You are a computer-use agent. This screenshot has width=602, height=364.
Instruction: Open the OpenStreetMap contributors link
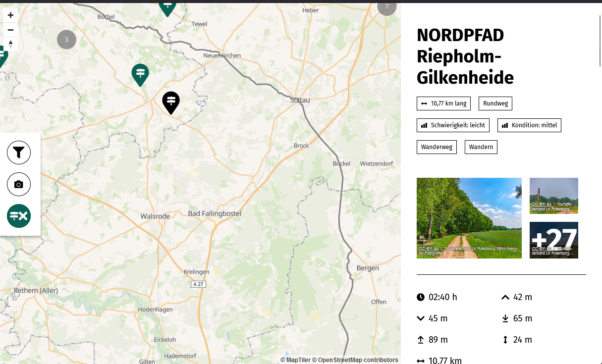coord(358,360)
